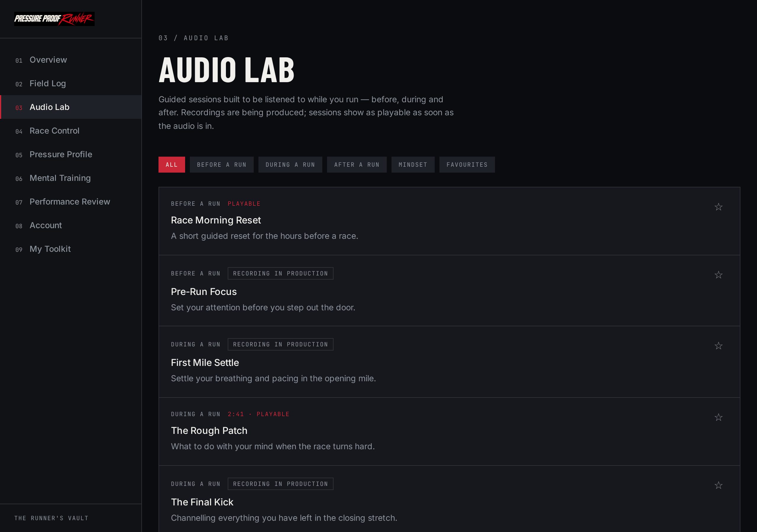Go to Field Log page
757x532 pixels.
click(71, 83)
